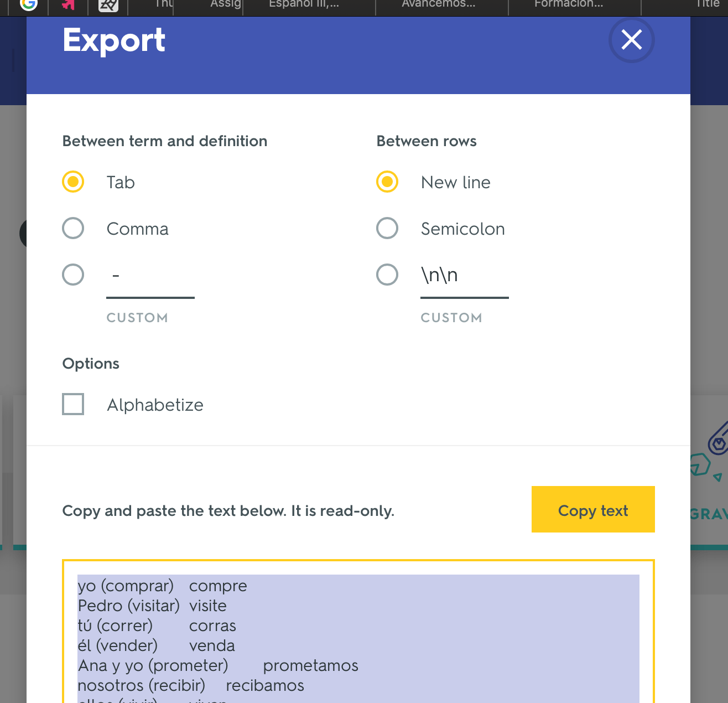728x703 pixels.
Task: Click the Export dialog title
Action: coord(114,40)
